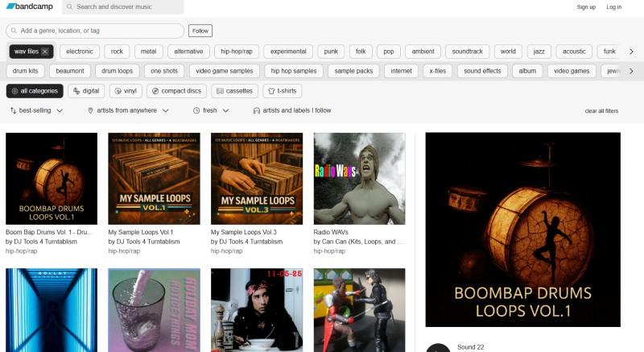Select the alternative genre tag

pos(188,52)
